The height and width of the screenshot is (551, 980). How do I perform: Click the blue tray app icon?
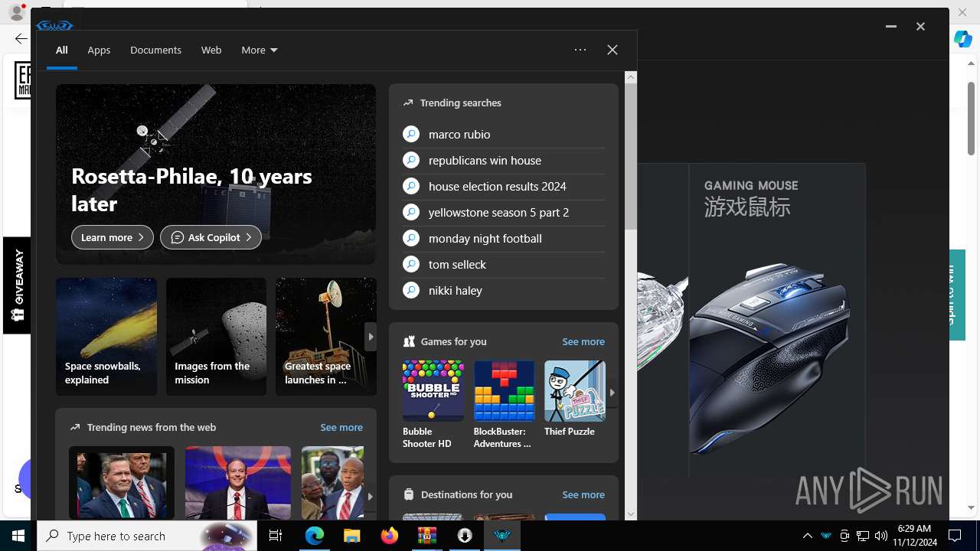pos(825,536)
